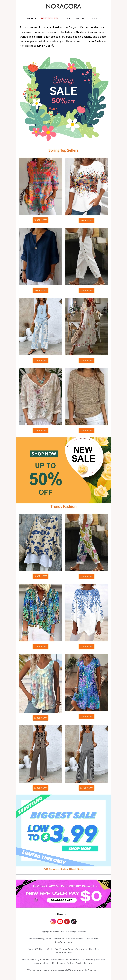Viewport: 127px width, 980px height.
Task: Open the TOPS category
Action: point(66,18)
